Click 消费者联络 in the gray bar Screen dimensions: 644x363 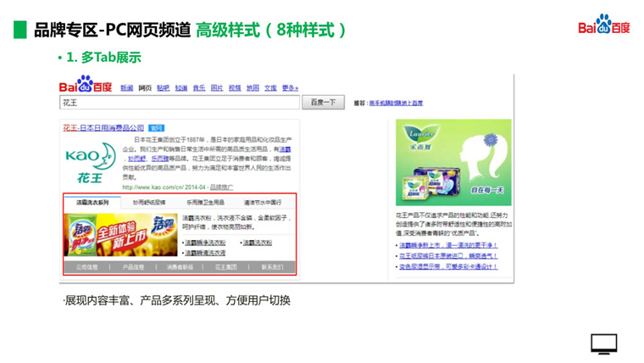180,267
